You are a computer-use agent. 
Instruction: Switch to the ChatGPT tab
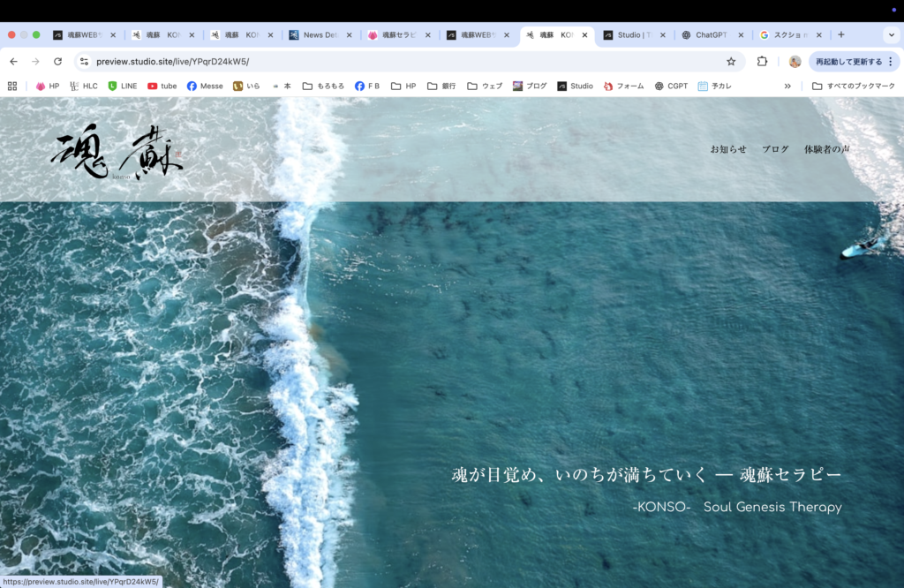[709, 35]
